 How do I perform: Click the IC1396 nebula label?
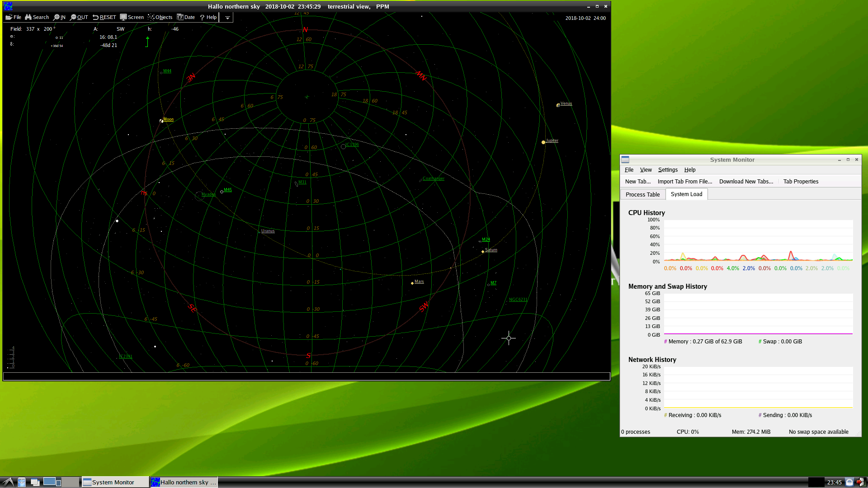pos(352,145)
